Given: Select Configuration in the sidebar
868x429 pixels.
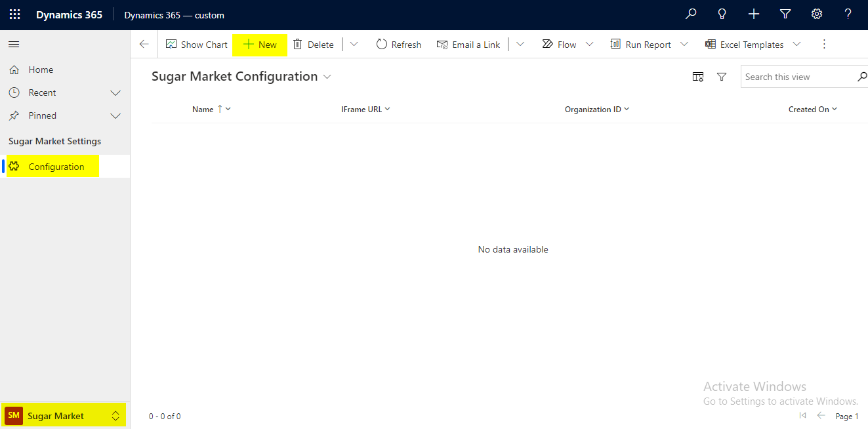Looking at the screenshot, I should pos(56,167).
